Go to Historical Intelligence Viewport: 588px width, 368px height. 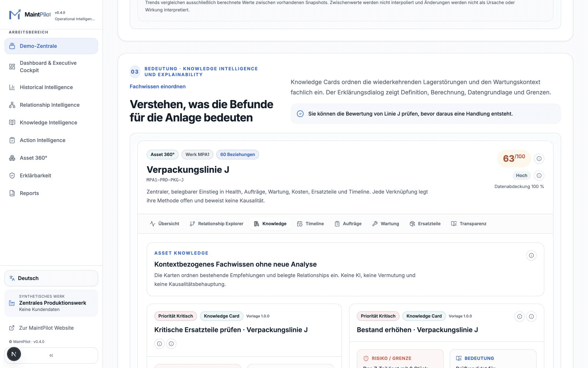(51, 87)
